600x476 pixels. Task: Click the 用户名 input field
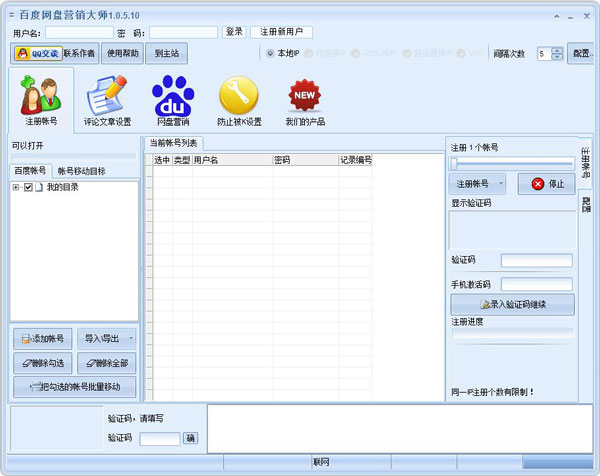(79, 33)
